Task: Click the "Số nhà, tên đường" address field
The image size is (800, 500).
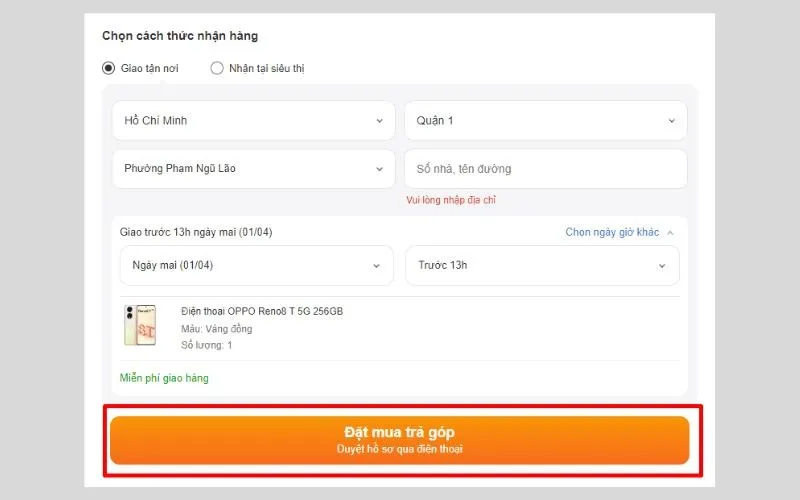Action: 545,169
